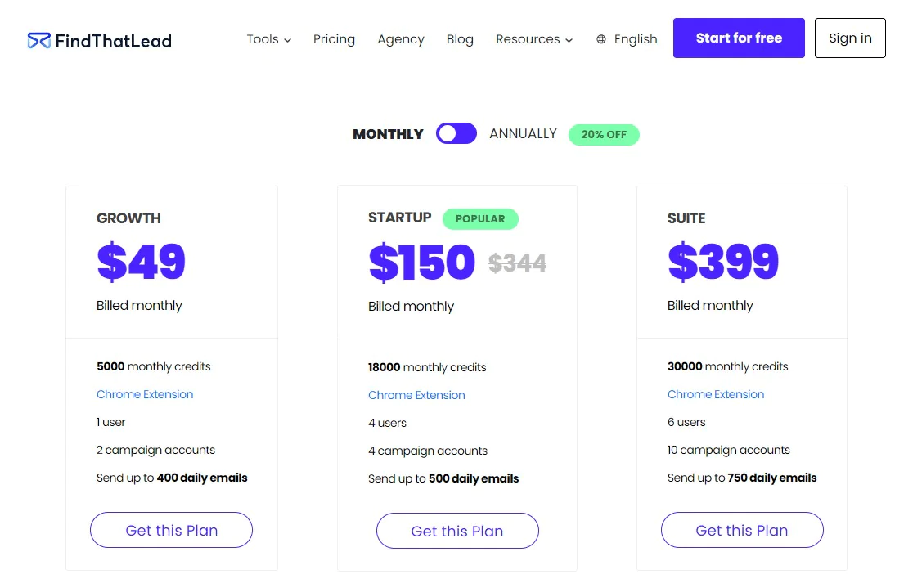Click the globe language icon

(601, 39)
